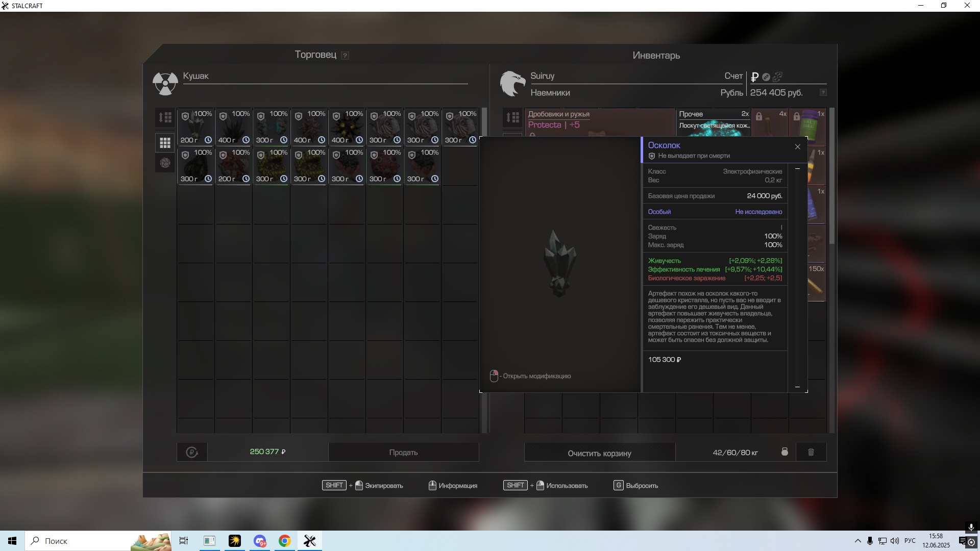Close the Осколок tooltip
This screenshot has height=551, width=980.
798,147
